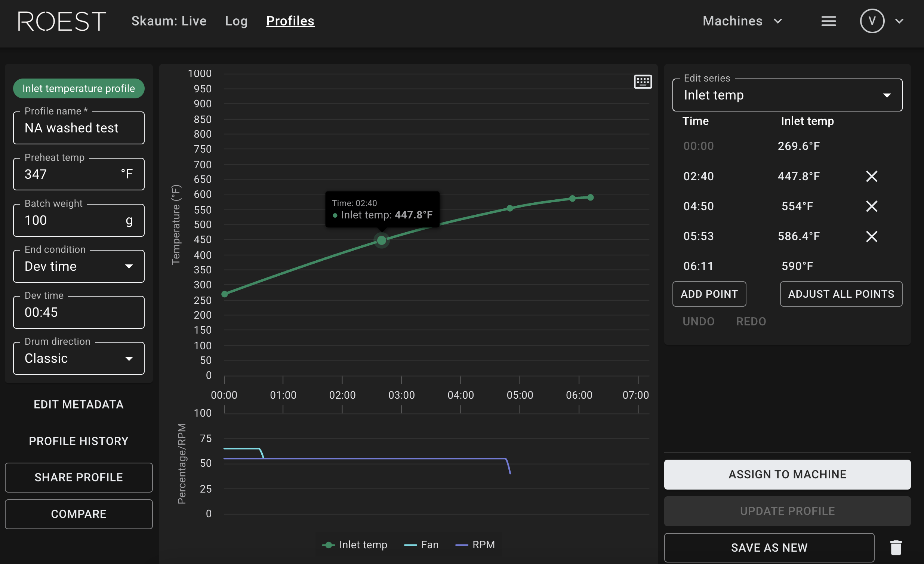Delete the 02:40 point with its X icon
This screenshot has width=924, height=564.
[872, 176]
